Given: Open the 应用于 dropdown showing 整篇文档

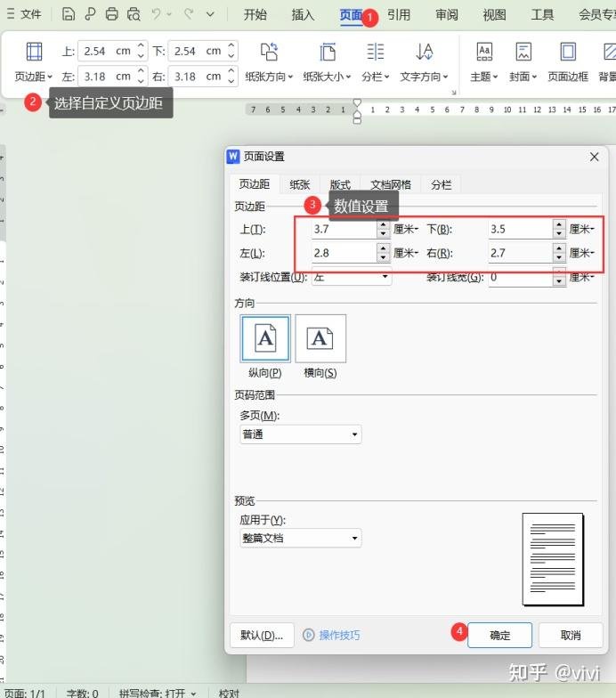Looking at the screenshot, I should pyautogui.click(x=300, y=538).
